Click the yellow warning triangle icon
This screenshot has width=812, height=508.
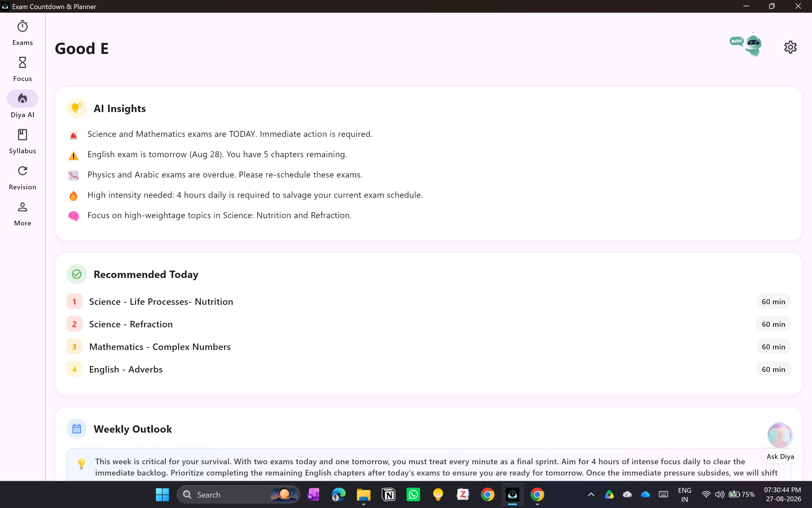(x=74, y=155)
